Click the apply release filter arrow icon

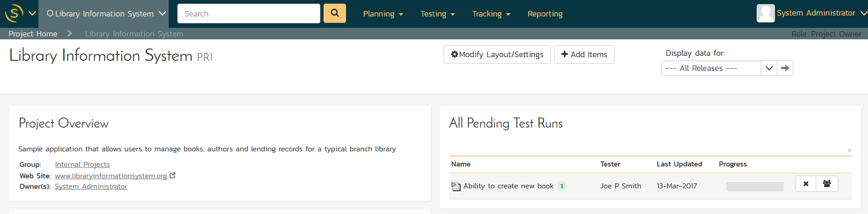coord(785,68)
